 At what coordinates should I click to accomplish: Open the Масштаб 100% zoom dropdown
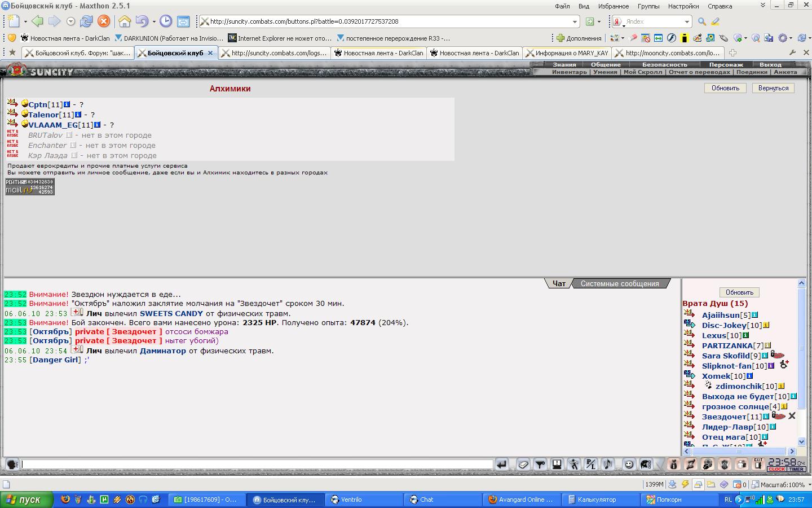tap(809, 484)
